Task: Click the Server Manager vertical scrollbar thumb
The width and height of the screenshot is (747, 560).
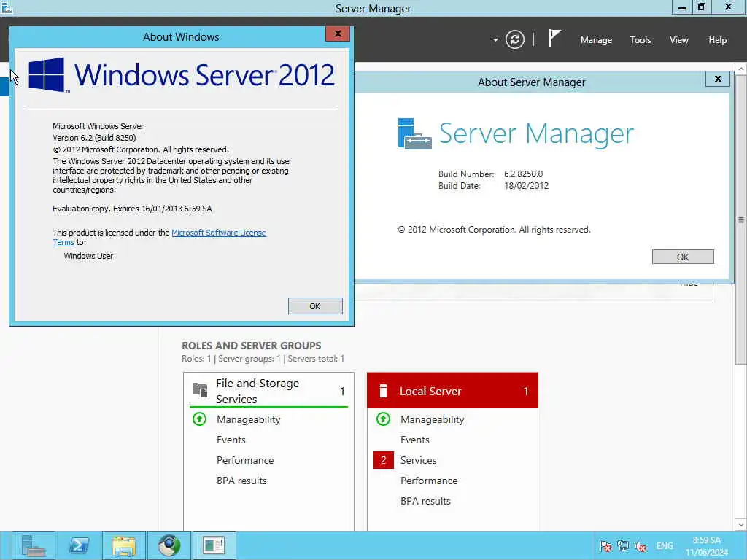Action: (x=741, y=220)
